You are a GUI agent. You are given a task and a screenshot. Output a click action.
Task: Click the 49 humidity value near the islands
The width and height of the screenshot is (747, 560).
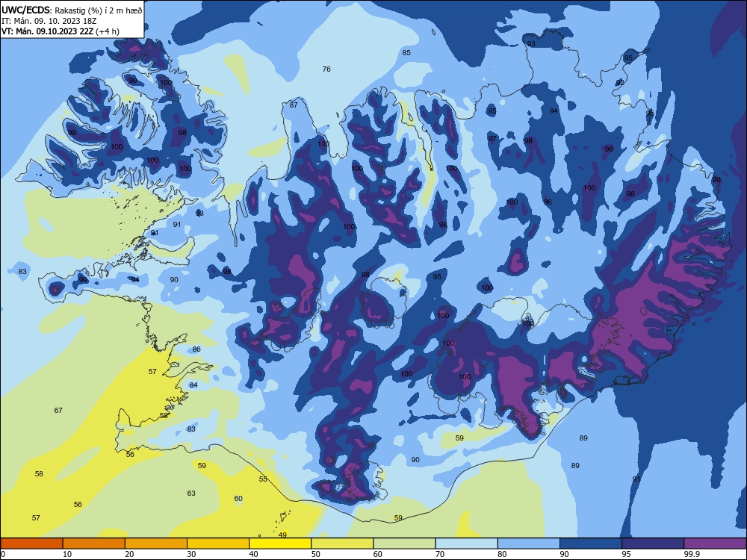[x=282, y=535]
